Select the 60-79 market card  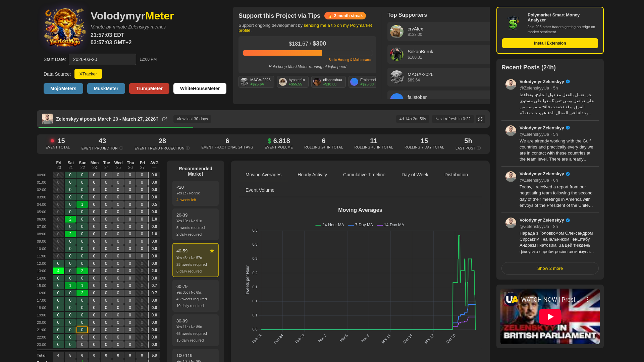[x=196, y=296]
